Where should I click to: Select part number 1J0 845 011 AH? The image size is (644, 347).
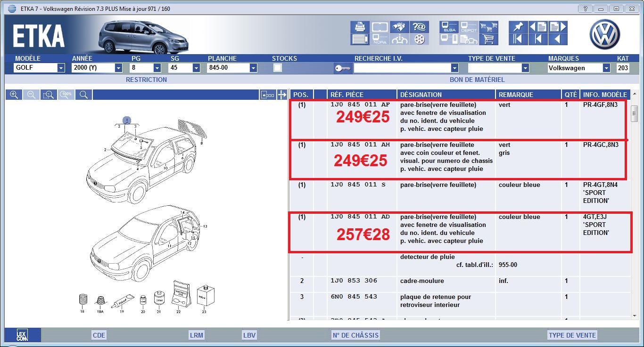[360, 145]
